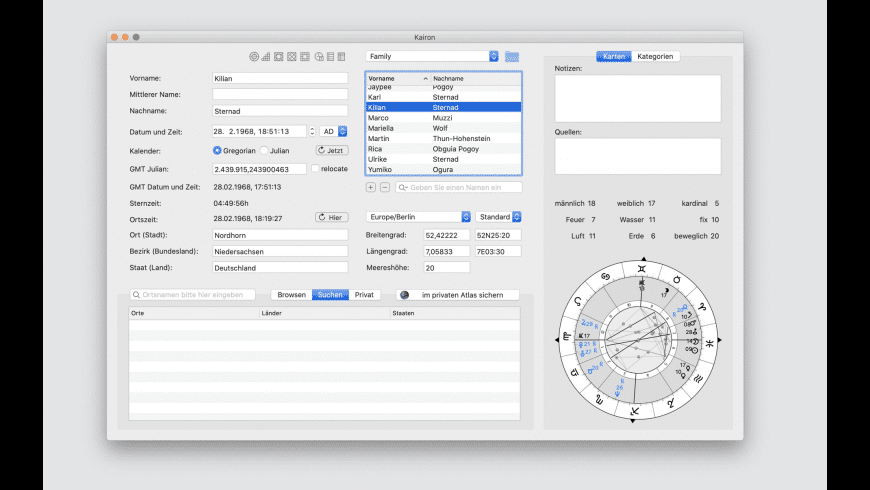
Task: Click the latitude field 52N25:20
Action: [x=498, y=235]
